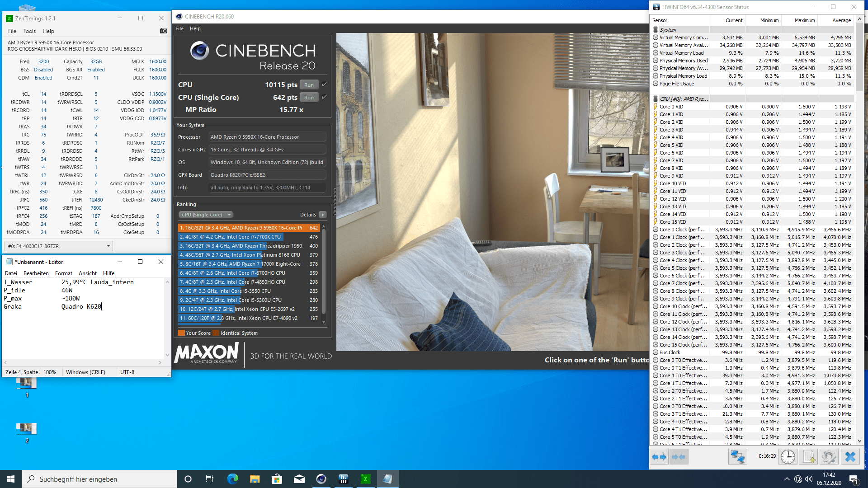Click HWiNFO collapse arrows button
The height and width of the screenshot is (488, 868).
[679, 457]
